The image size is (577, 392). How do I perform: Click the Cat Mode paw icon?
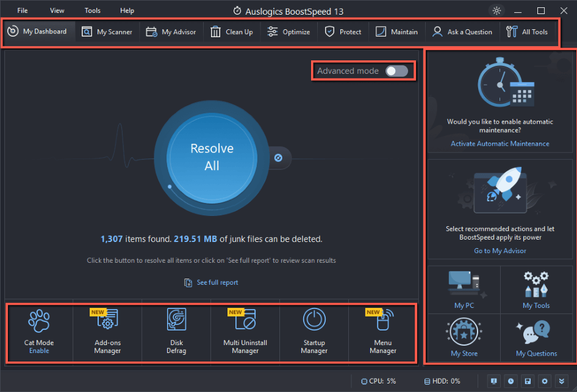coord(39,321)
